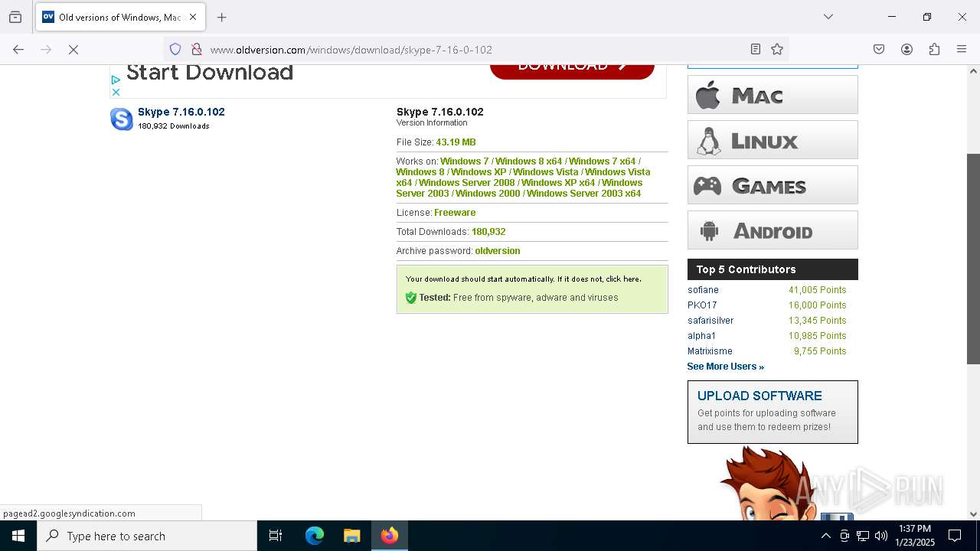Select 'Windows Server 2003 x64' text
Screen dimensions: 980x551
tap(583, 194)
